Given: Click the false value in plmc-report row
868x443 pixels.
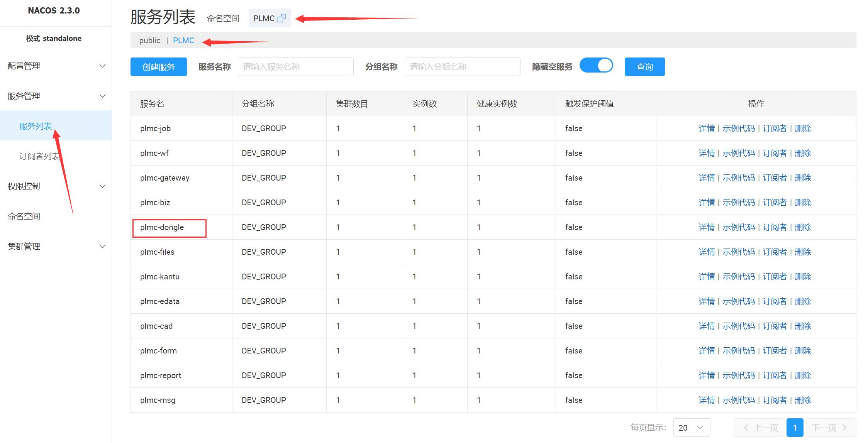Looking at the screenshot, I should pos(574,375).
